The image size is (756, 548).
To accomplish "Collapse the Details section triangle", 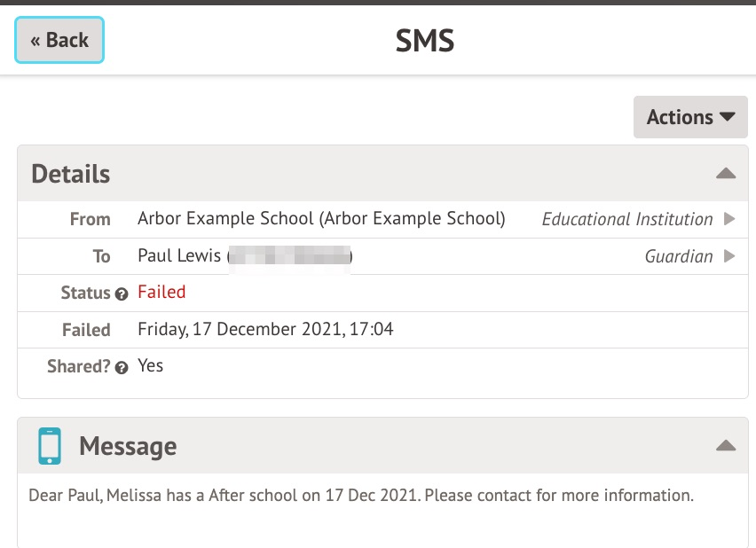I will click(x=725, y=174).
